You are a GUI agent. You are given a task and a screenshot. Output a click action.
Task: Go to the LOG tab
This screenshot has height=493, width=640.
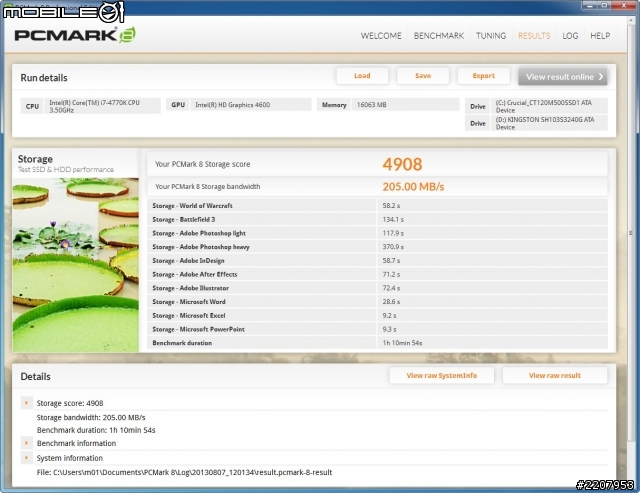570,36
